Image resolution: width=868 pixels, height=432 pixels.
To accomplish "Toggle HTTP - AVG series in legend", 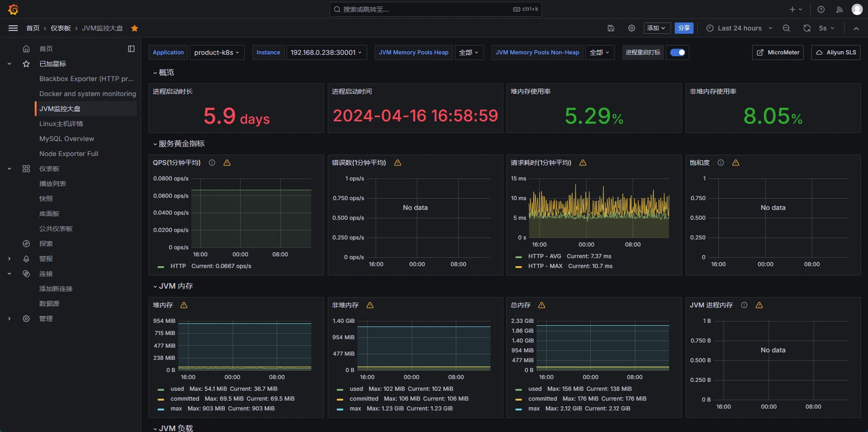I will point(544,256).
